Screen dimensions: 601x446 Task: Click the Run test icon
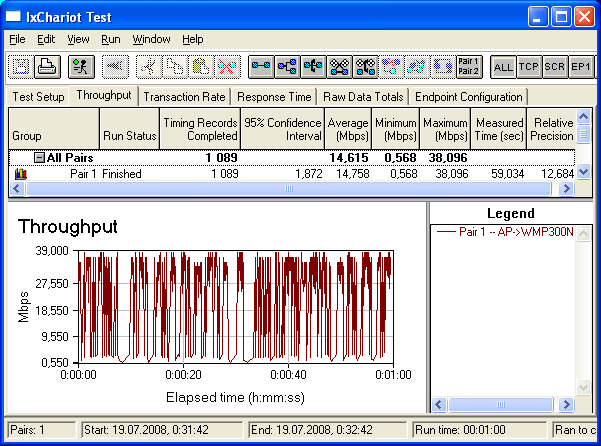pos(82,67)
